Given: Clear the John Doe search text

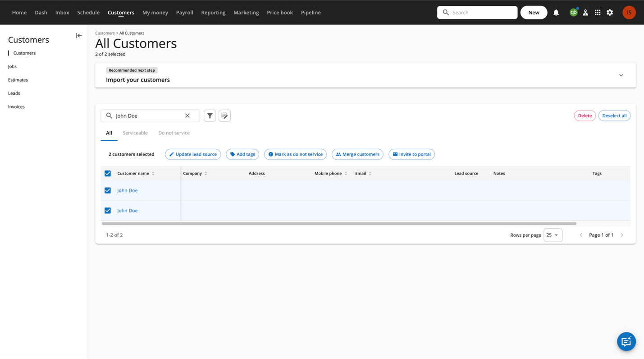Looking at the screenshot, I should 187,116.
